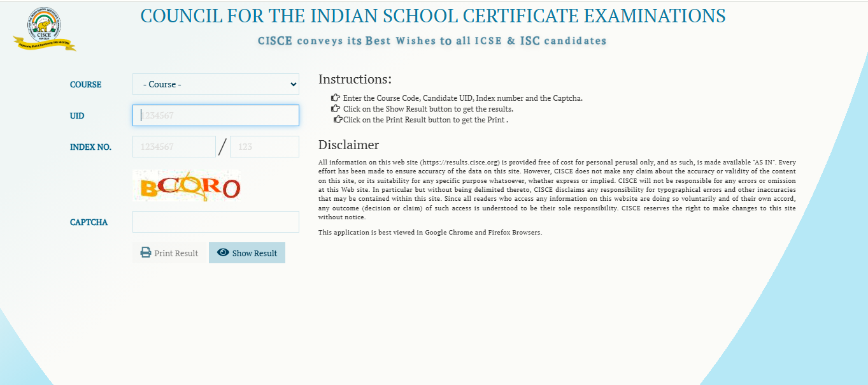The width and height of the screenshot is (868, 385).
Task: Click the BCORO captcha image
Action: click(187, 185)
